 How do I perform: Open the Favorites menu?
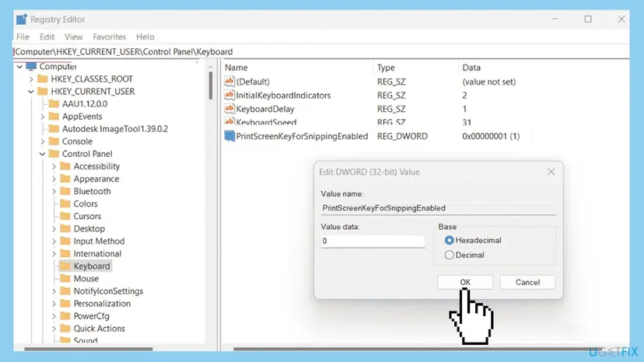(x=109, y=37)
